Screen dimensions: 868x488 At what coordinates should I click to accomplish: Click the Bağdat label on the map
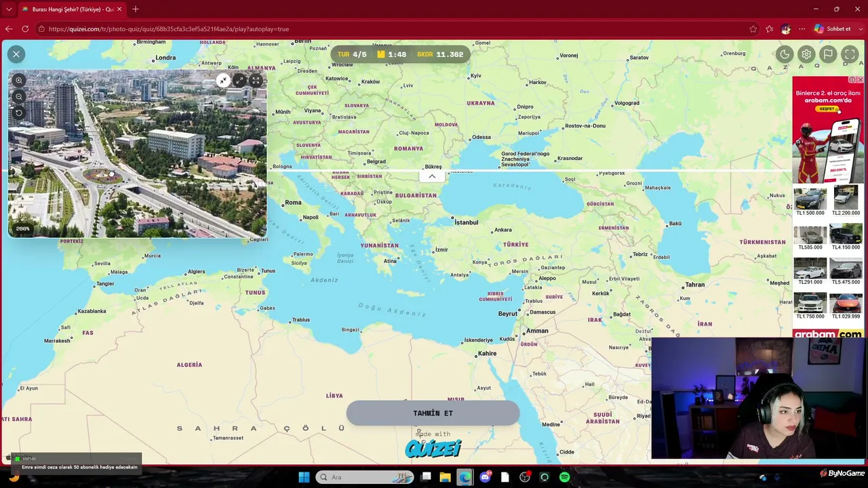[x=622, y=314]
